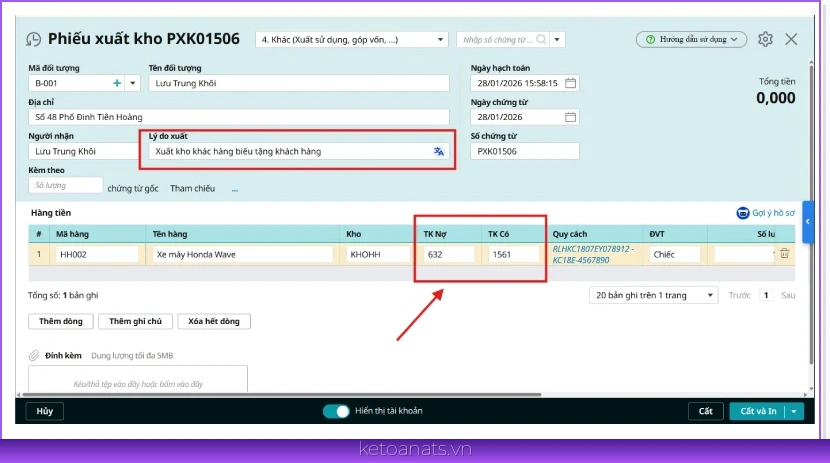Click the Tên hàng cell Xe máy Honda Wave
830x463 pixels.
click(x=243, y=255)
